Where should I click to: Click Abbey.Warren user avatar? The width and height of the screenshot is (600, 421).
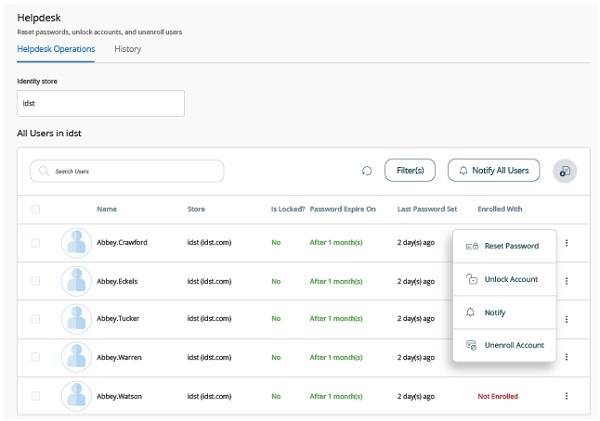click(76, 358)
